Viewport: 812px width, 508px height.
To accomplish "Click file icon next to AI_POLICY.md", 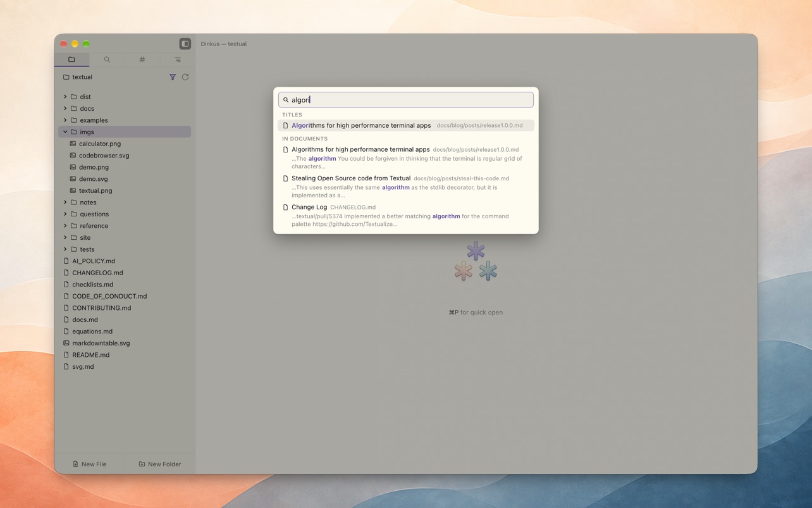I will coord(66,261).
